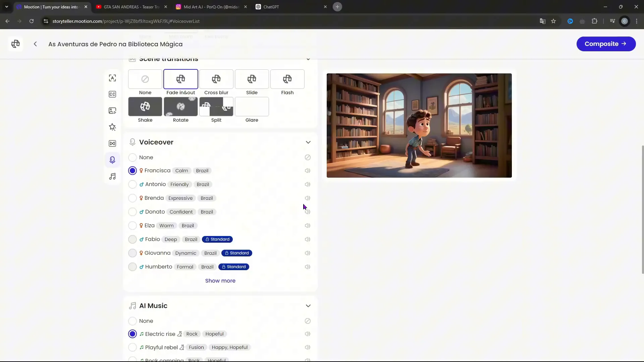Preview Brenda voice with speaker icon

(308, 198)
